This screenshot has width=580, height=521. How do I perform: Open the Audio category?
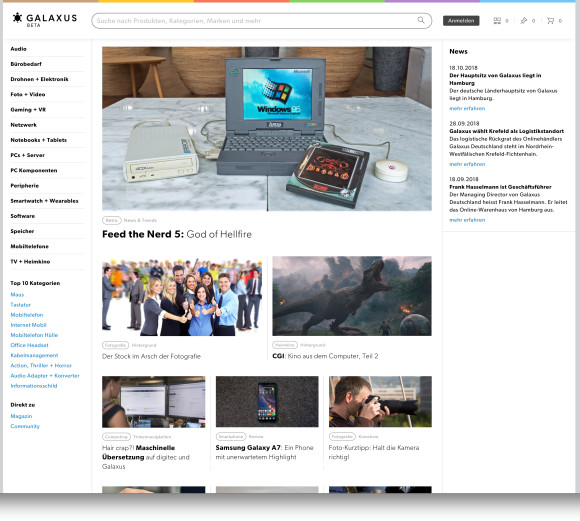click(18, 49)
